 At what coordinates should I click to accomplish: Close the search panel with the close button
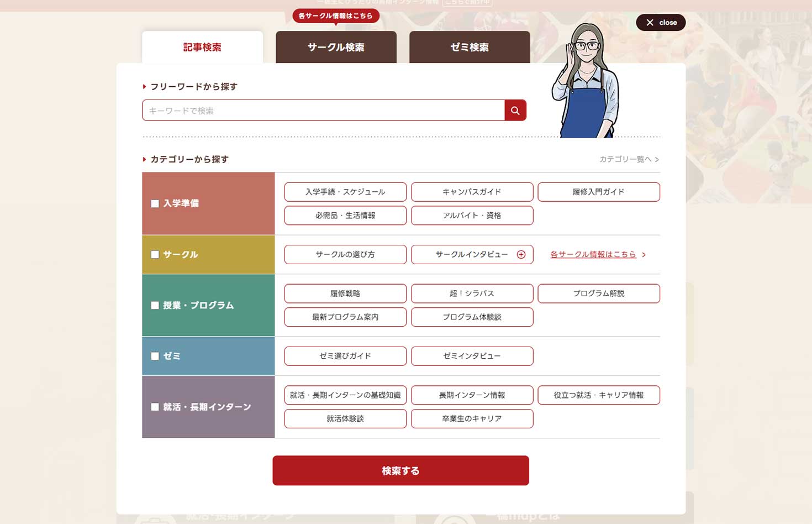(x=661, y=23)
